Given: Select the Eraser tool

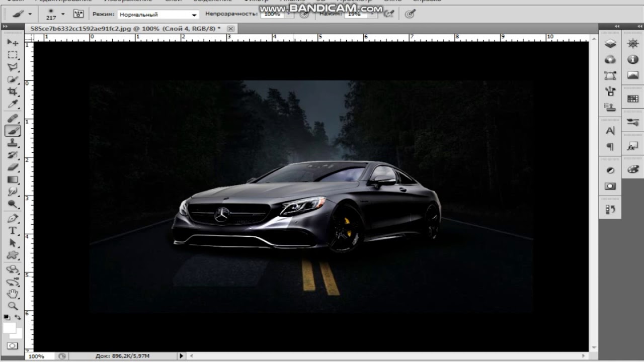Looking at the screenshot, I should (13, 167).
